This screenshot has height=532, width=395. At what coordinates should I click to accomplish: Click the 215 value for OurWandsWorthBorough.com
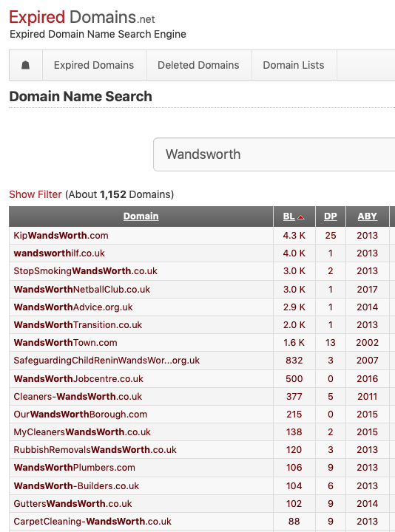pyautogui.click(x=294, y=415)
